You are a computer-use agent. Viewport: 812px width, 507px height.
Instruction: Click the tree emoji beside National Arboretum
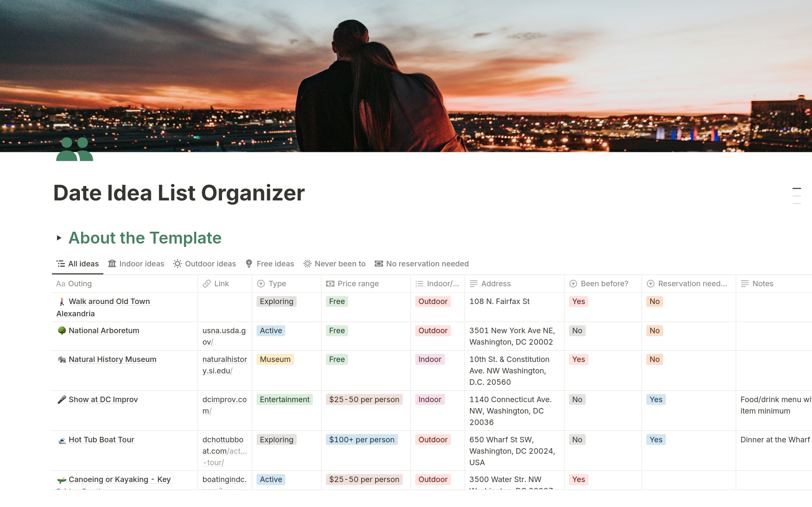61,330
